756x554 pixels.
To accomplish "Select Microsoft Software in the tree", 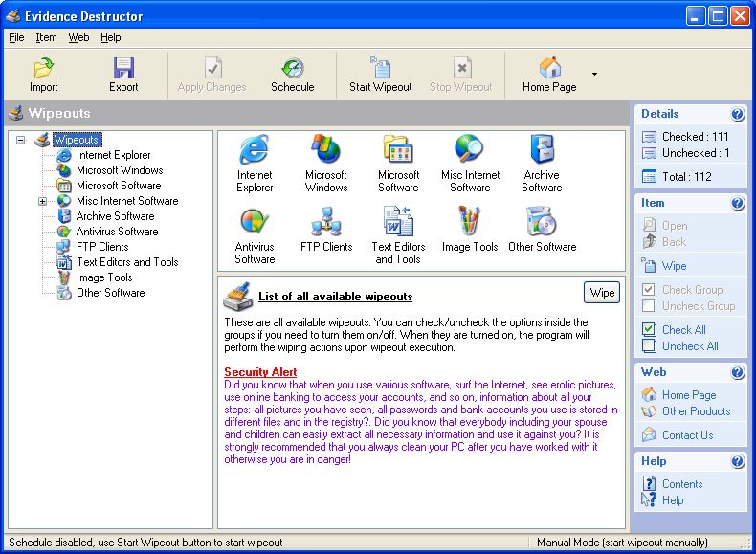I will [119, 186].
